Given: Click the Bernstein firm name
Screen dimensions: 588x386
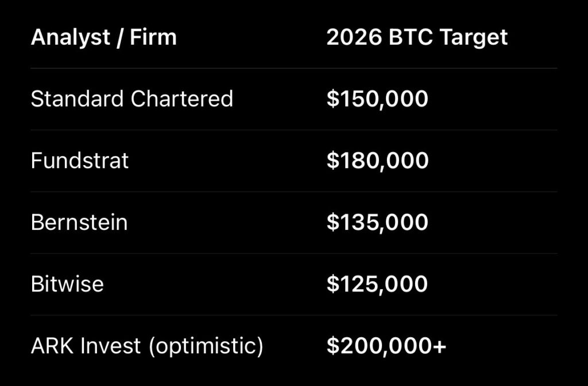Looking at the screenshot, I should coord(79,223).
